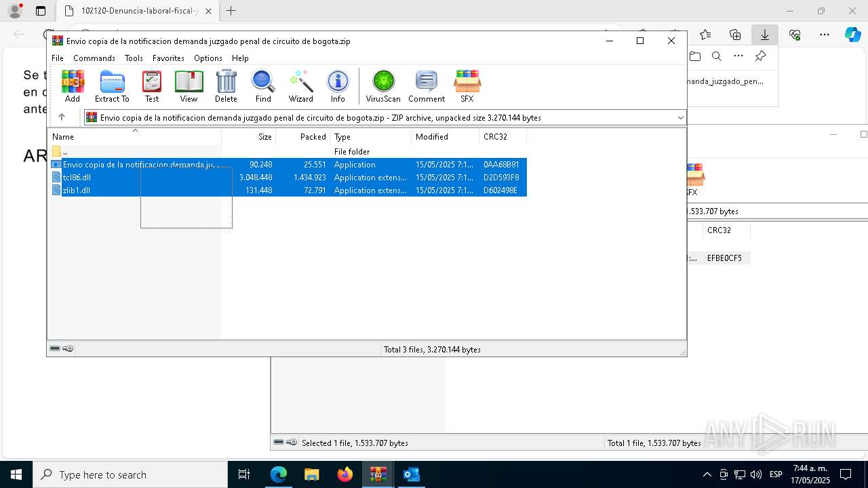
Task: Sort files by Size column
Action: tap(249, 136)
